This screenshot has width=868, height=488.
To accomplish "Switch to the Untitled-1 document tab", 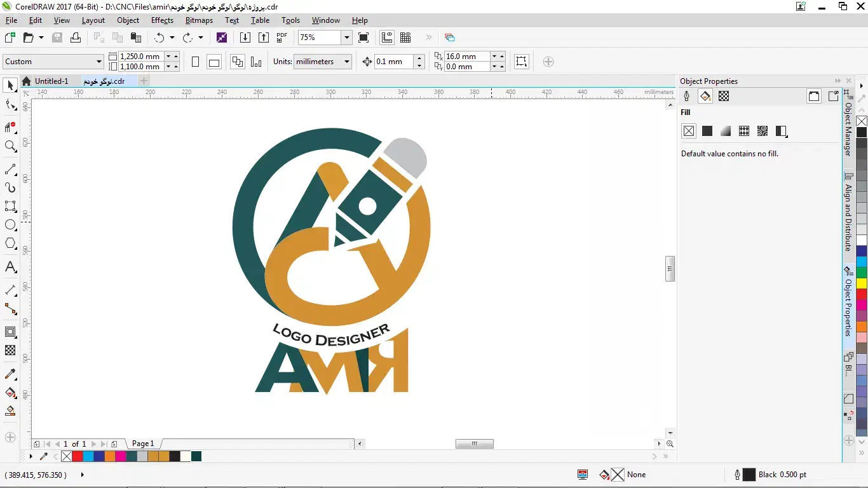I will tap(51, 81).
